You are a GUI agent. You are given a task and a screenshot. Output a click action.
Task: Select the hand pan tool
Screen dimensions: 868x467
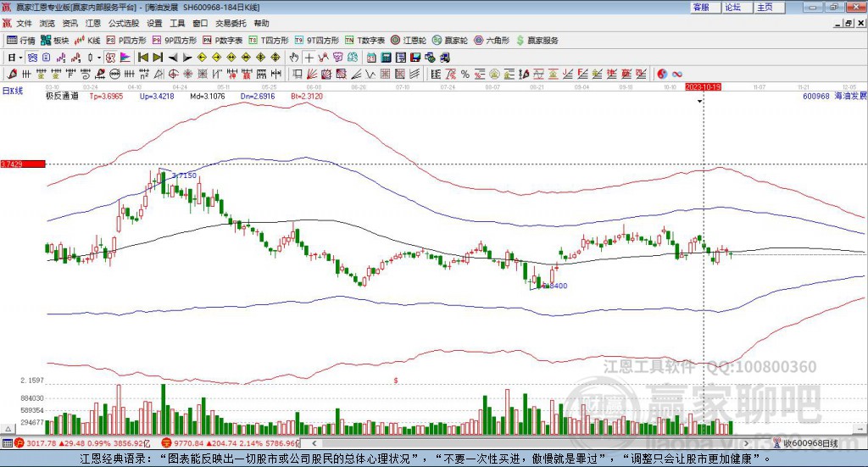coord(294,58)
